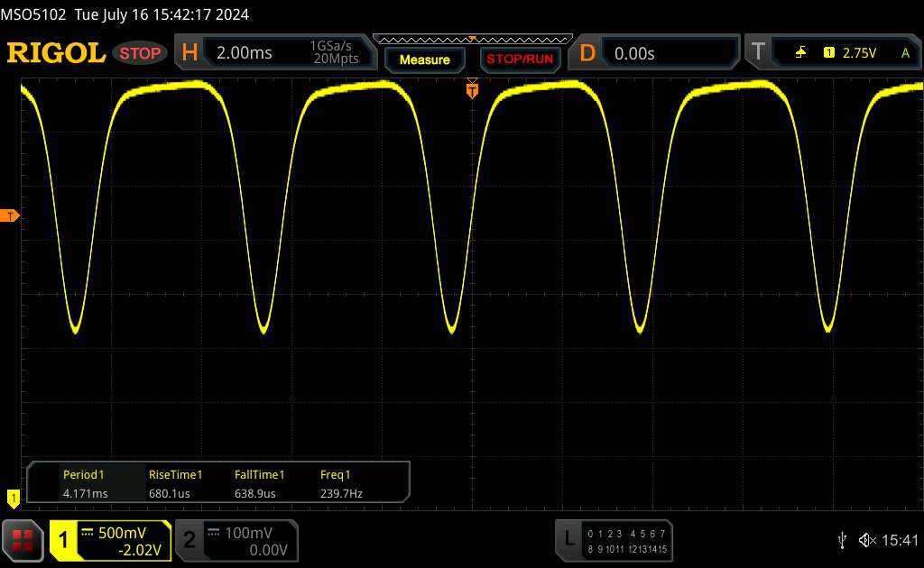Open horizontal timebase 2.00ms setting
Viewport: 924px width, 568px height.
[244, 53]
